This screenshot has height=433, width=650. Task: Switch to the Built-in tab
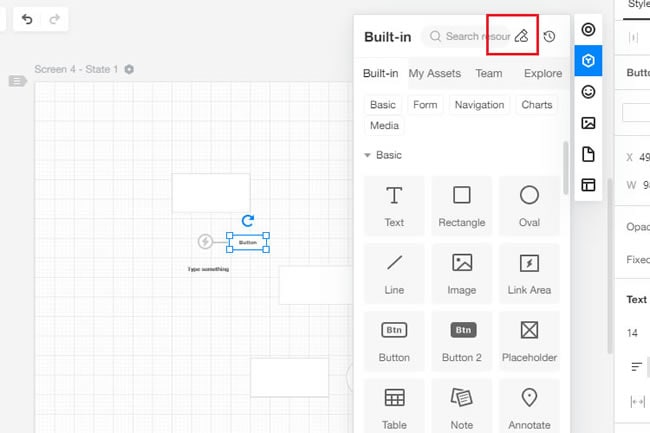(x=381, y=73)
